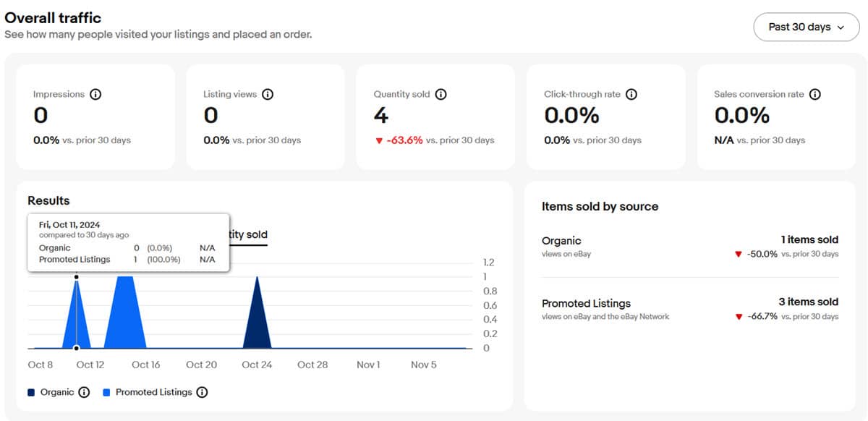Click the Sales conversion rate info icon
Screen dimensions: 868x421
[x=815, y=94]
